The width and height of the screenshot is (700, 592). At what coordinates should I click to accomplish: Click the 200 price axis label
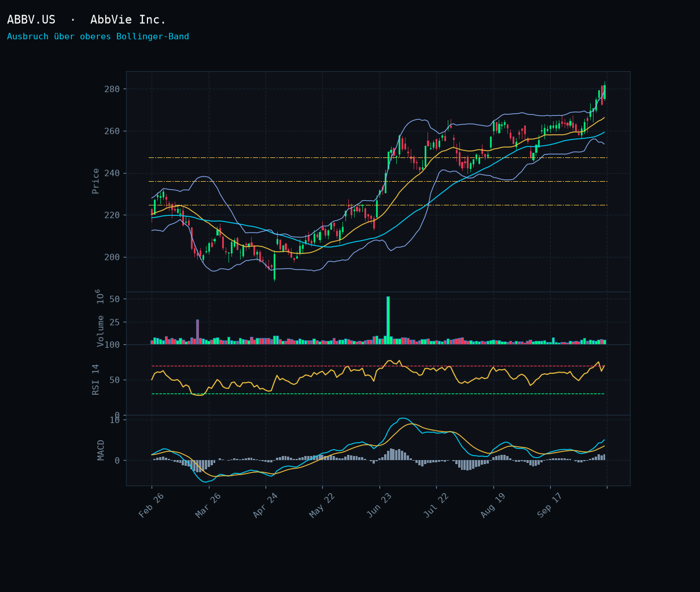(112, 257)
